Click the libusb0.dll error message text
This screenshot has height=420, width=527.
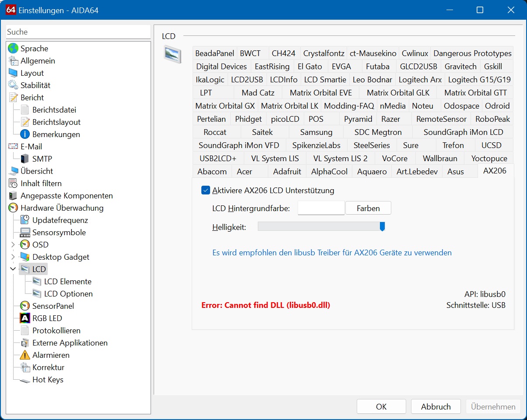tap(266, 305)
